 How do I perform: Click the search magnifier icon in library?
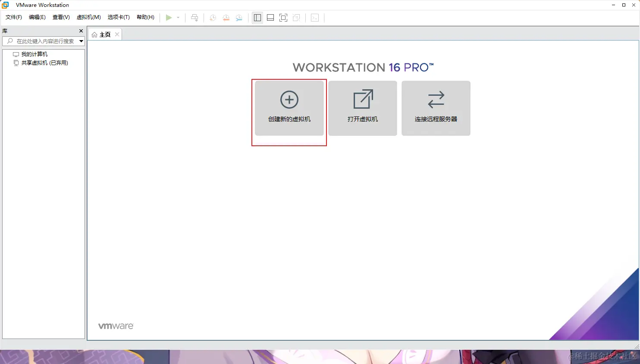tap(10, 41)
